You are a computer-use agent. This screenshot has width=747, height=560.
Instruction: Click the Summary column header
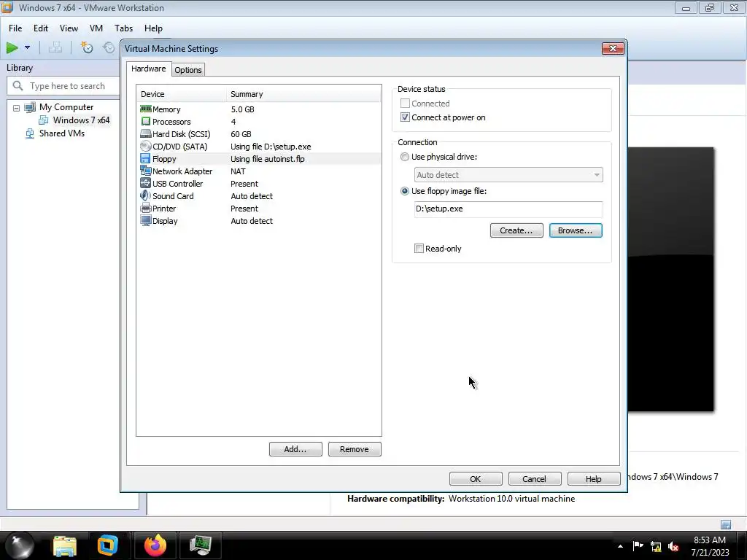pos(304,94)
